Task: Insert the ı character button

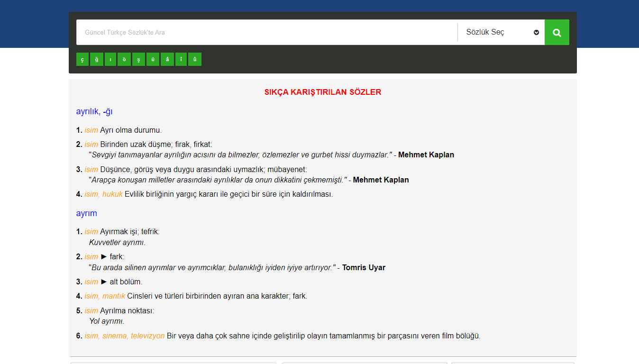Action: tap(110, 59)
